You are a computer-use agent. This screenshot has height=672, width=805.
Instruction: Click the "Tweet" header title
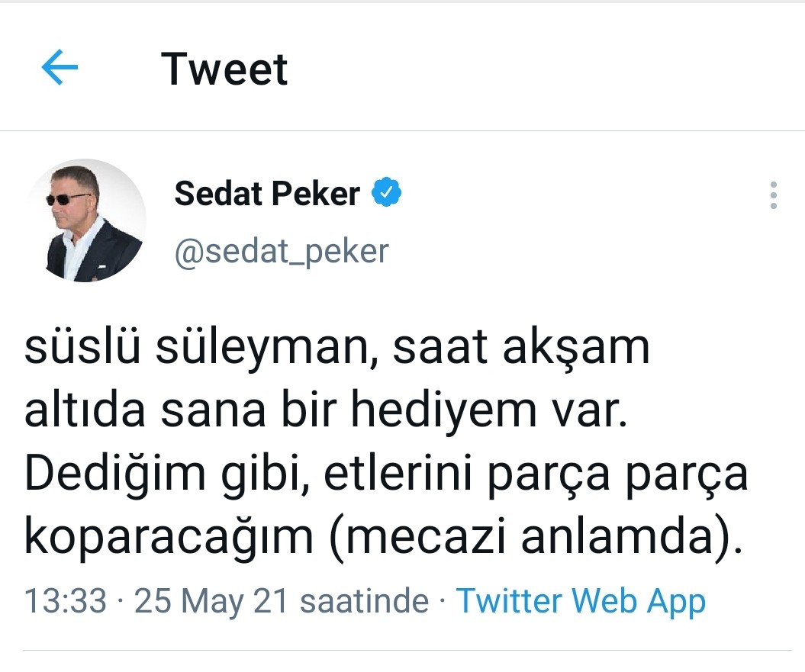point(224,69)
